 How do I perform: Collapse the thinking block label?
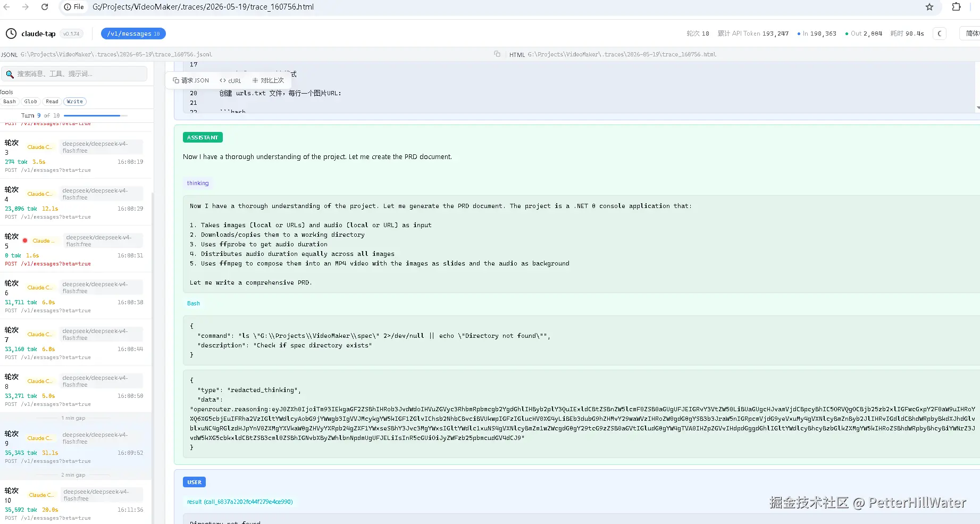pyautogui.click(x=198, y=183)
